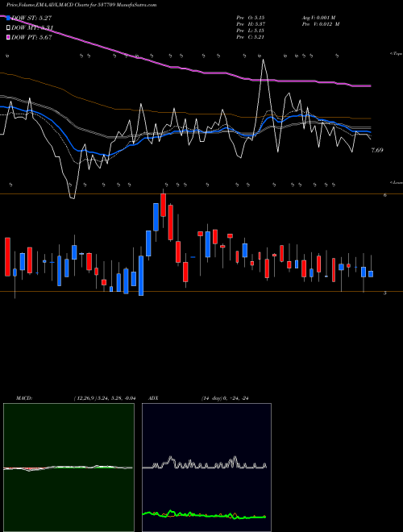
Task: Click the price axis label 5
Action: tap(384, 293)
